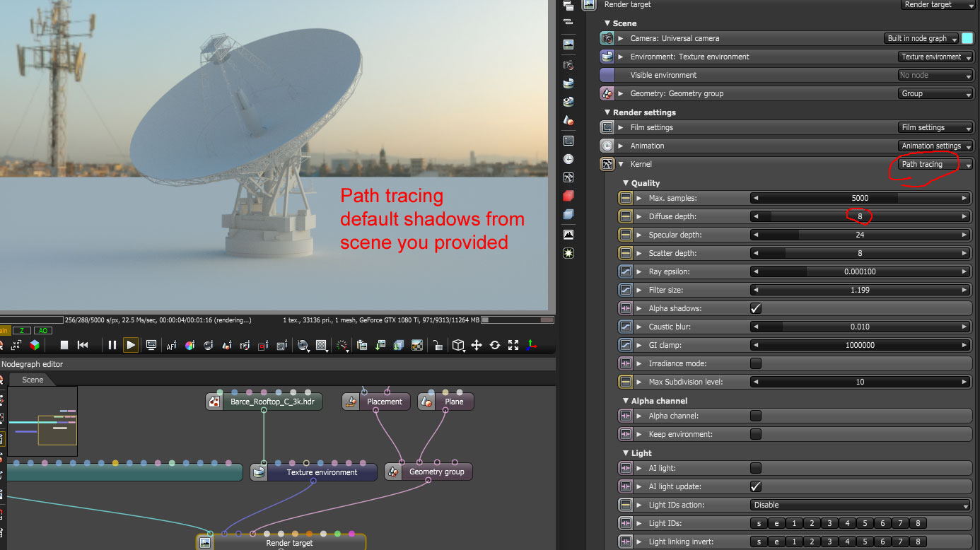The width and height of the screenshot is (980, 550).
Task: Select the Plane node
Action: (x=445, y=402)
